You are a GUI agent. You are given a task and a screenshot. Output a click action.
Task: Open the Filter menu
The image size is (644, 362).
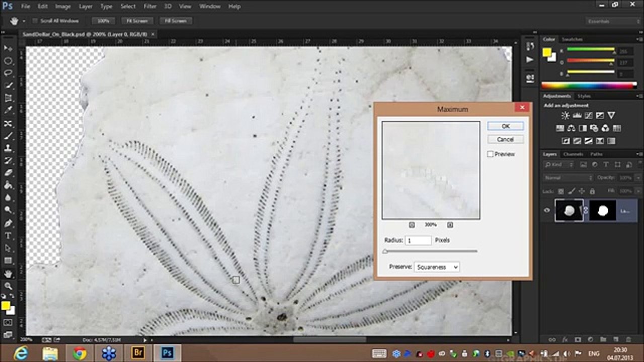(150, 7)
